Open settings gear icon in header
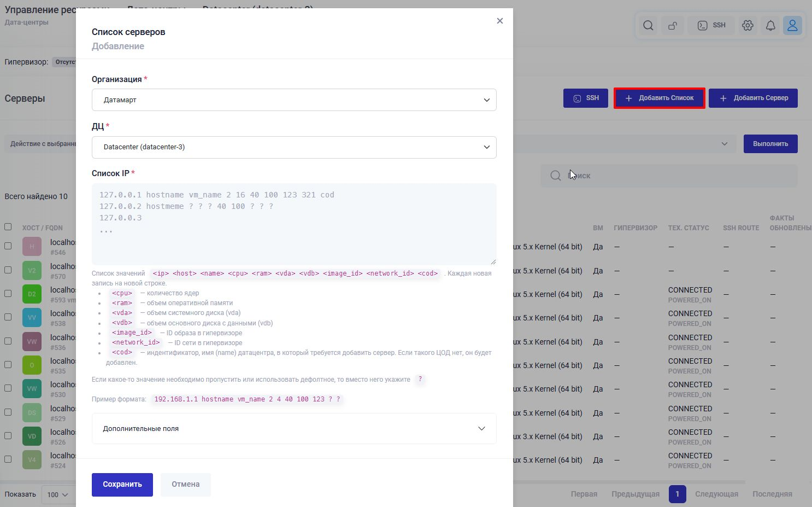This screenshot has width=812, height=507. [748, 26]
